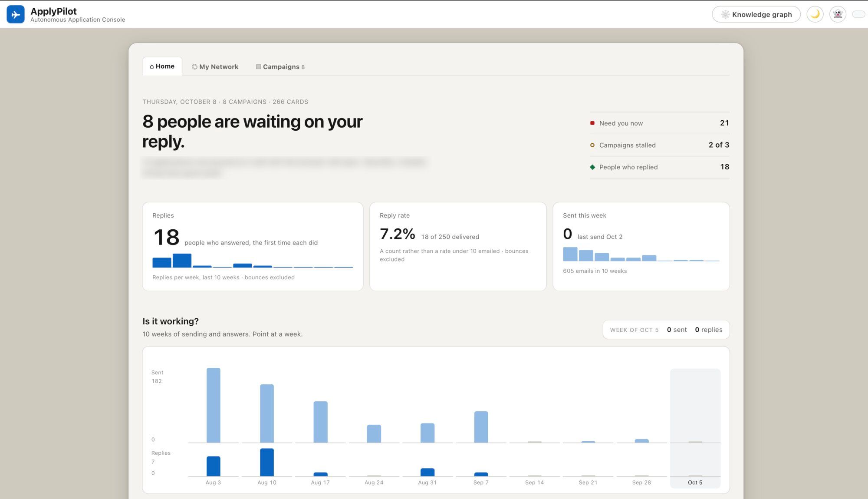The image size is (868, 499).
Task: Click the Sep 21 week label
Action: pyautogui.click(x=588, y=482)
